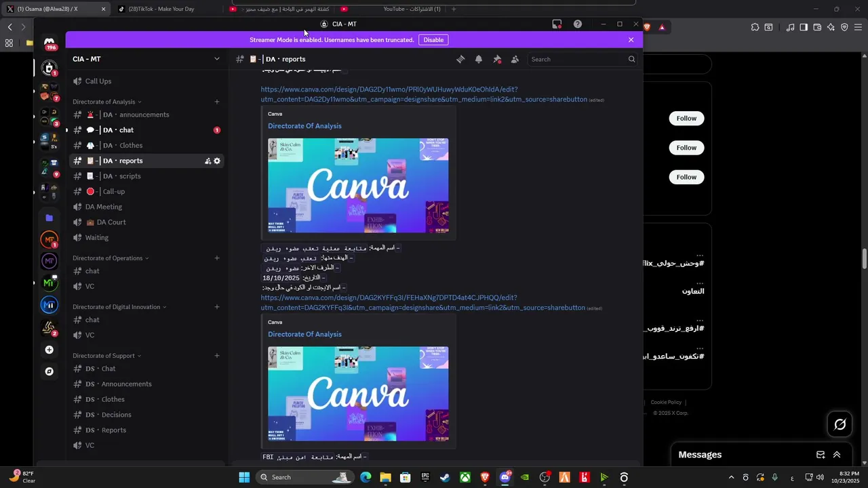Viewport: 868px width, 488px height.
Task: Join DA Meeting voice channel
Action: [x=146, y=207]
